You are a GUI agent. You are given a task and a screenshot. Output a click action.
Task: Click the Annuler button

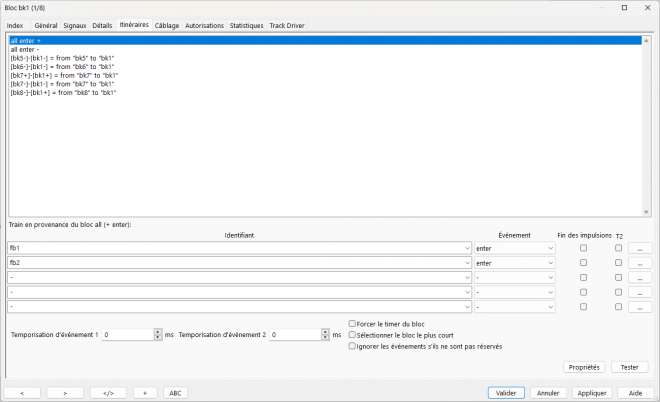pyautogui.click(x=548, y=393)
